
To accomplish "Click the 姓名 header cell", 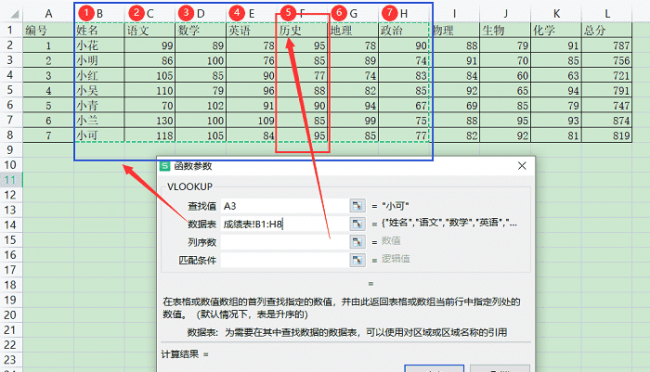I will (x=99, y=30).
